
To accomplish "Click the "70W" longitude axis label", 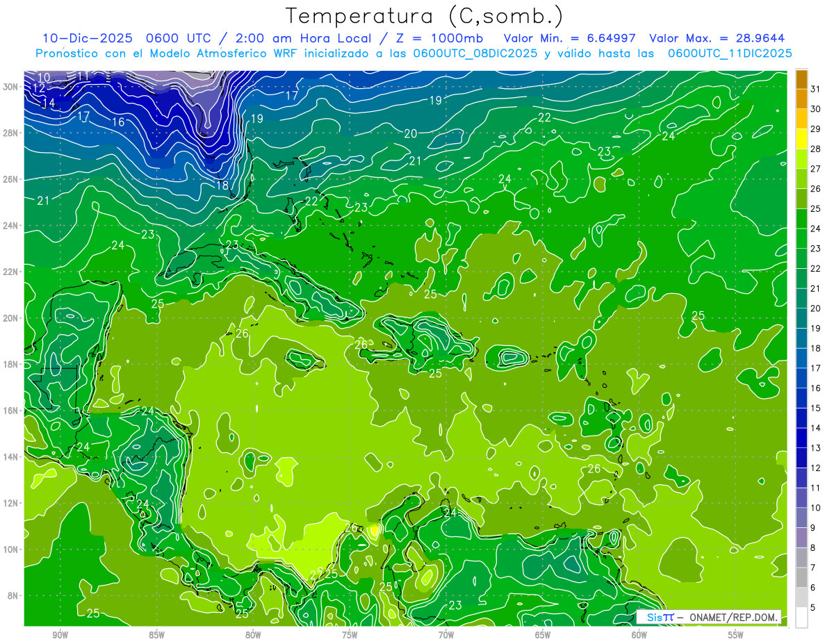I will pyautogui.click(x=446, y=635).
